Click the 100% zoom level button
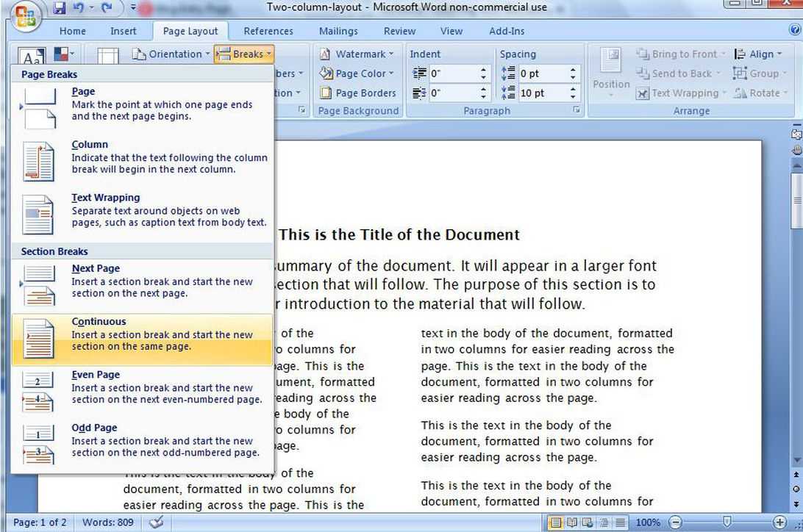Screen dimensions: 803x532 pyautogui.click(x=648, y=522)
